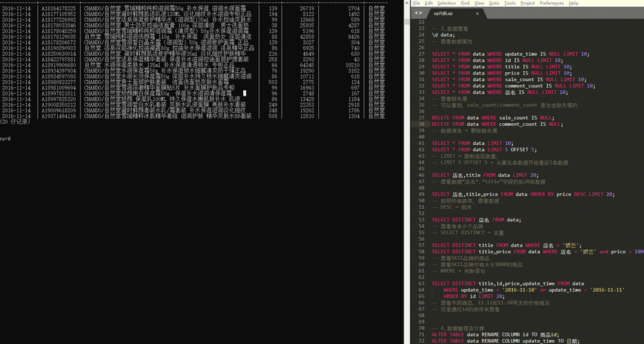
Task: Click line number 38 in the gutter
Action: 420,124
